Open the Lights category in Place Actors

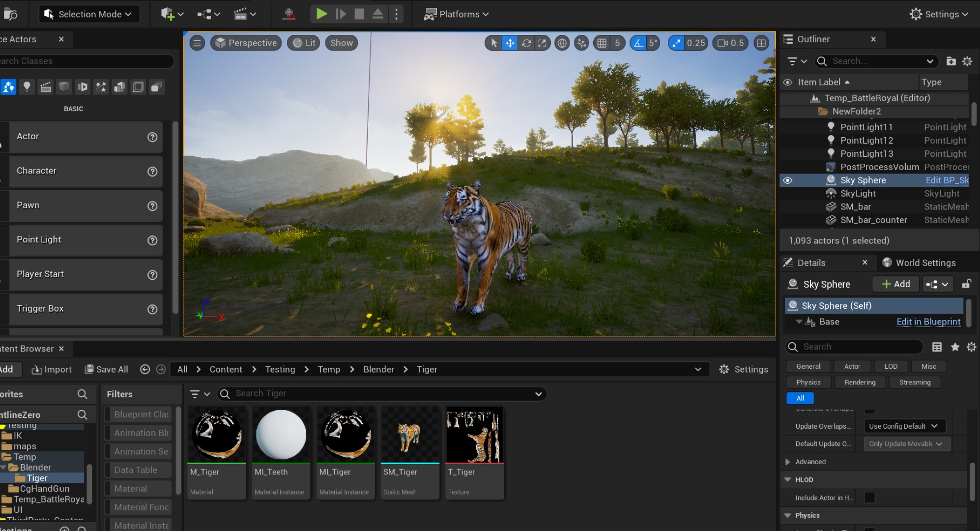pos(27,87)
